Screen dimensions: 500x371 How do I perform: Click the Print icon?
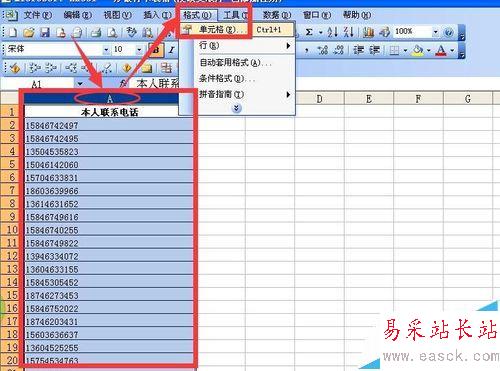coord(96,32)
